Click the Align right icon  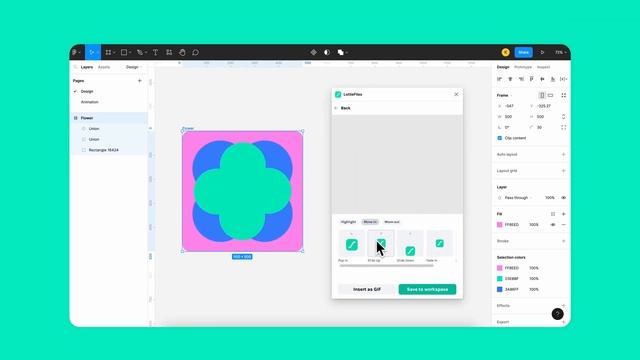click(521, 79)
